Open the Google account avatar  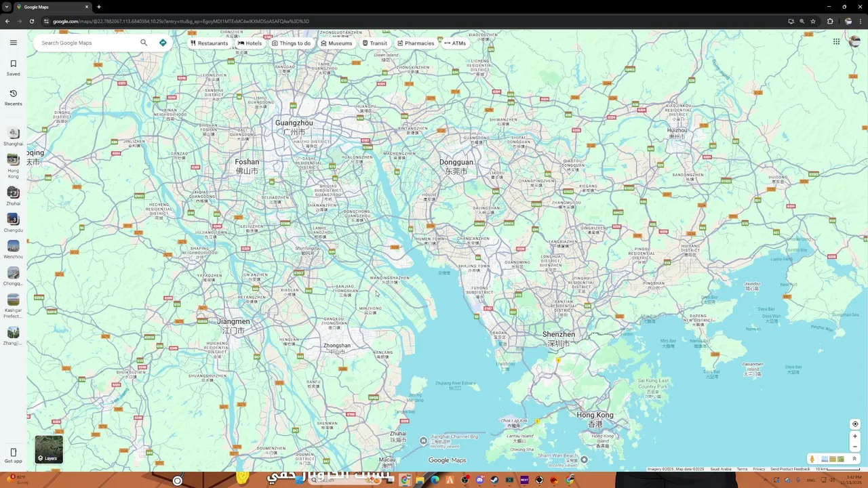pos(854,41)
